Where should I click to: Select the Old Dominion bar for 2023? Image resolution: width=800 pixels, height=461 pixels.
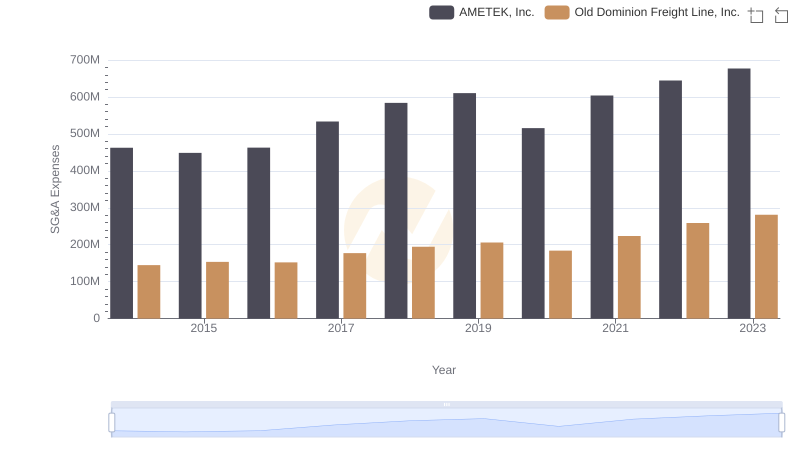click(766, 267)
